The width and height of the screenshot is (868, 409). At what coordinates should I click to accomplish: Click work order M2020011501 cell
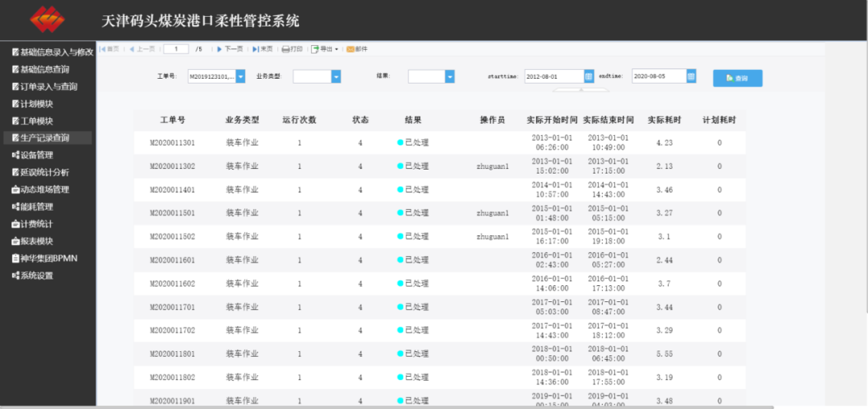[173, 213]
